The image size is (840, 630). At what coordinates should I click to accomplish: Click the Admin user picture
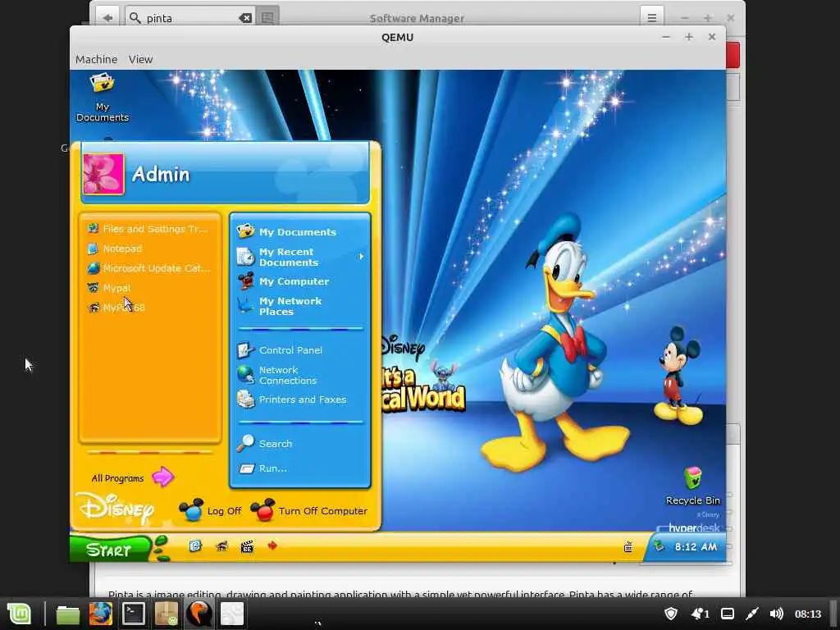click(x=103, y=174)
